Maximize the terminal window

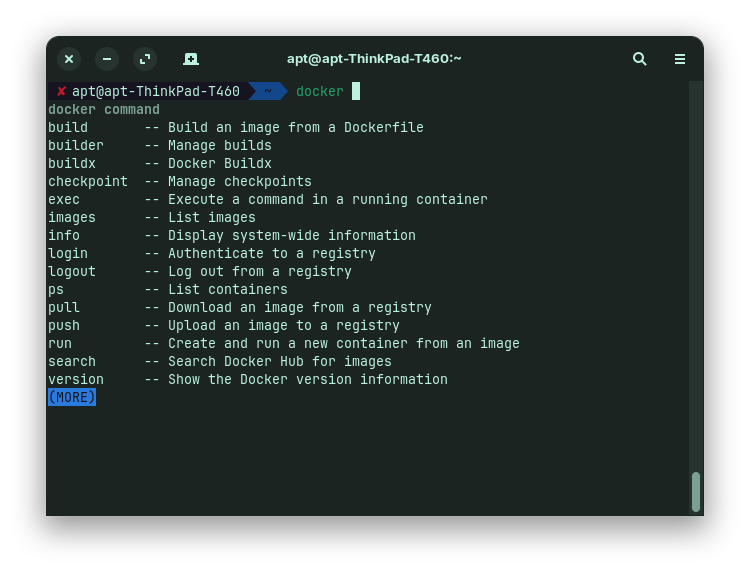coord(145,59)
